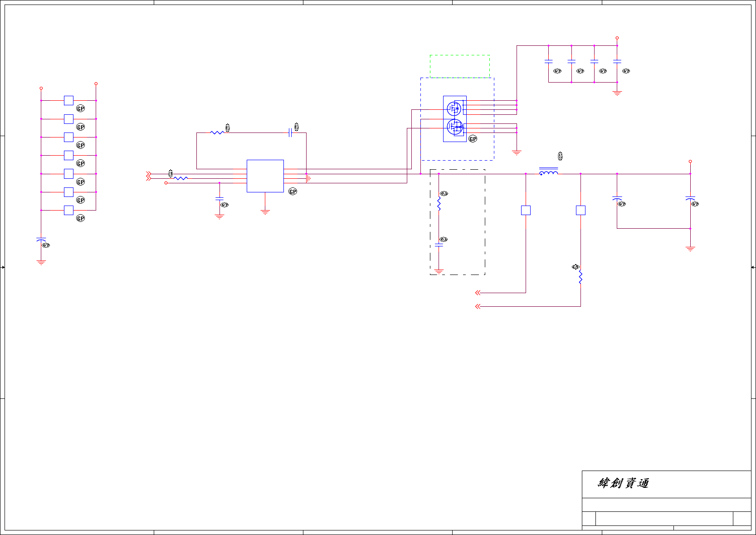Screen dimensions: 756x535
Task: Select the rightmost polarized output capacitor
Action: click(x=690, y=199)
